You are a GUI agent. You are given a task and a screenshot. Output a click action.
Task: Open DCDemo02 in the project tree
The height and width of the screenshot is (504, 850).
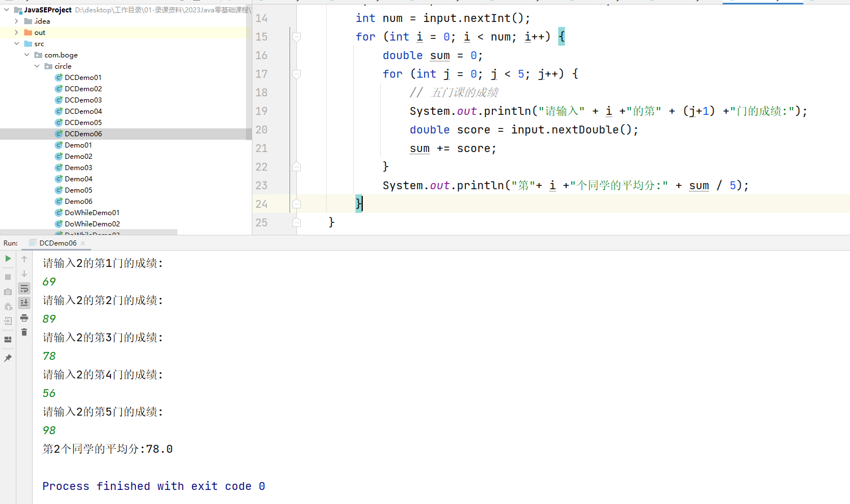pyautogui.click(x=83, y=88)
